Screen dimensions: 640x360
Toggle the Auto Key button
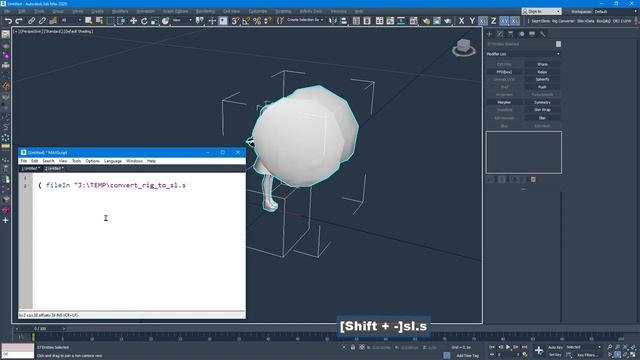pos(555,347)
